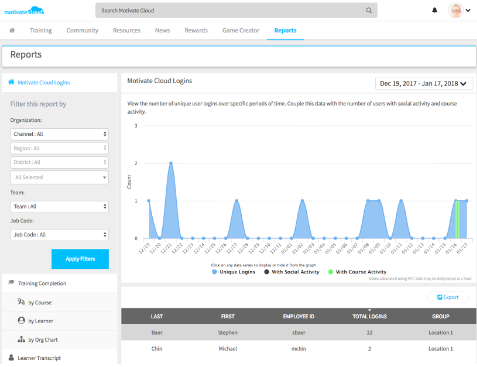
Task: Click the Apply Filters button
Action: [x=80, y=259]
